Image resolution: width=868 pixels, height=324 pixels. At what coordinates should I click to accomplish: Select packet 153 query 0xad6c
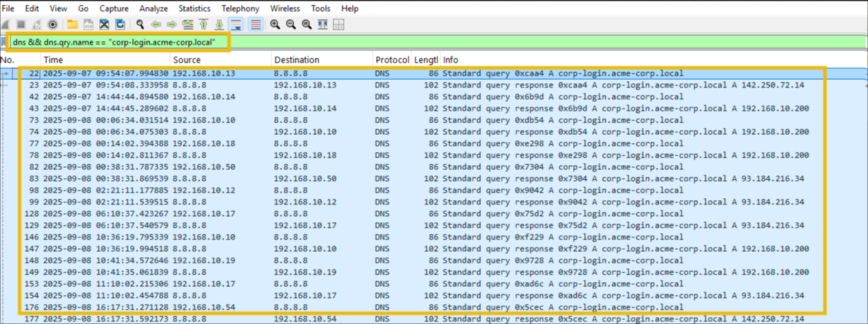[x=434, y=284]
